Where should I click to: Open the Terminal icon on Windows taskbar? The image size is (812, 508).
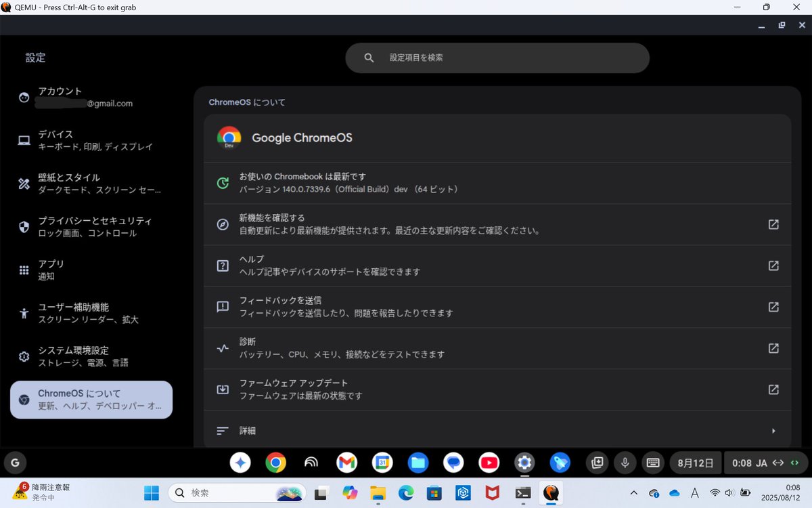pos(522,492)
